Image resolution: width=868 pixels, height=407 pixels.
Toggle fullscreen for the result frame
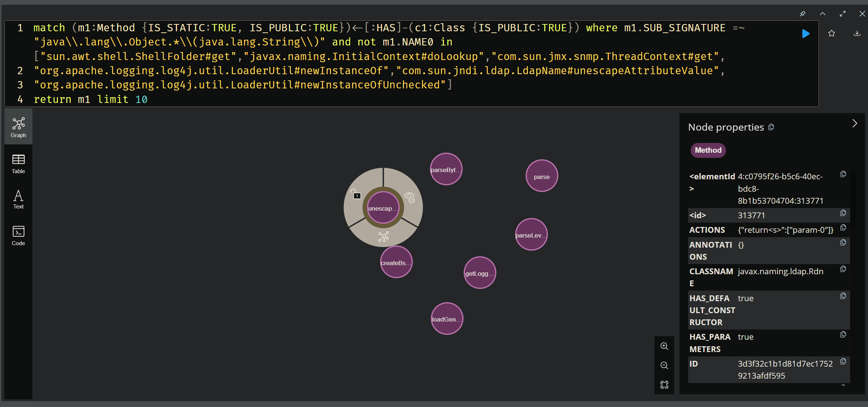click(843, 14)
